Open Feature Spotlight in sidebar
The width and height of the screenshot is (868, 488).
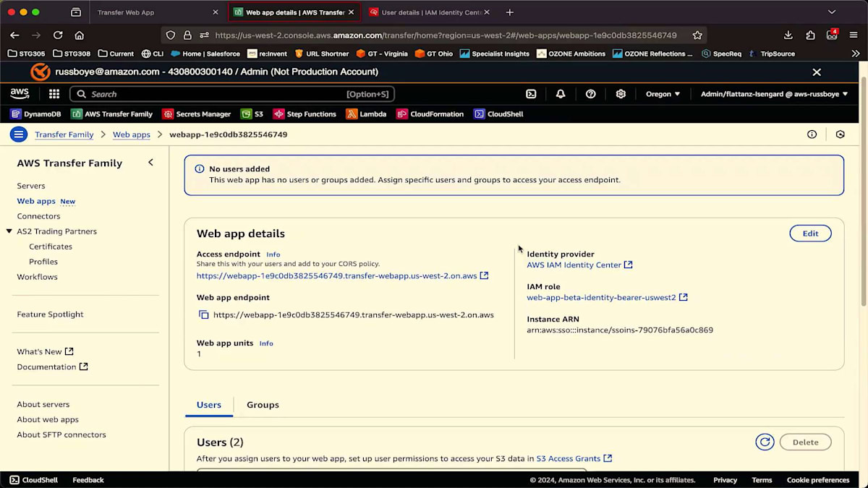[50, 314]
